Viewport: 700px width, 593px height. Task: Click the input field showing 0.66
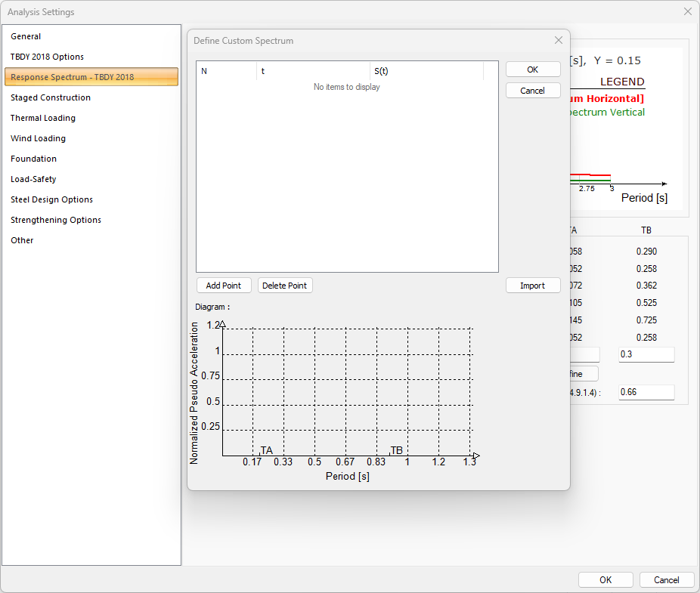pyautogui.click(x=646, y=393)
